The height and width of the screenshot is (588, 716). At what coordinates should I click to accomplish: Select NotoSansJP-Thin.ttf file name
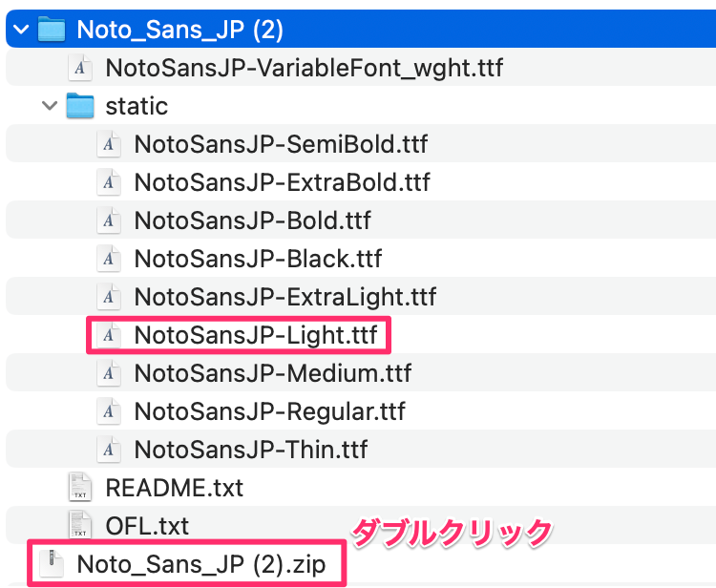(x=250, y=450)
